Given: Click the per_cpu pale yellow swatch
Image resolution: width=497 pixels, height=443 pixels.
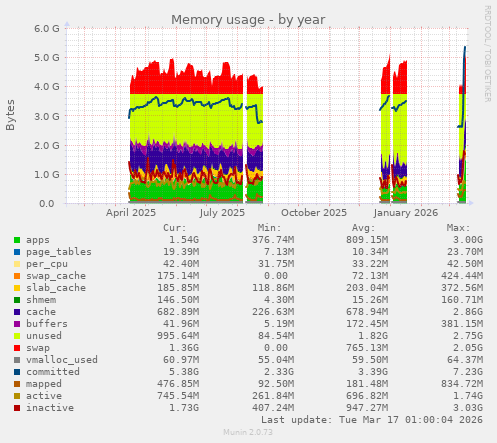Looking at the screenshot, I should 17,264.
